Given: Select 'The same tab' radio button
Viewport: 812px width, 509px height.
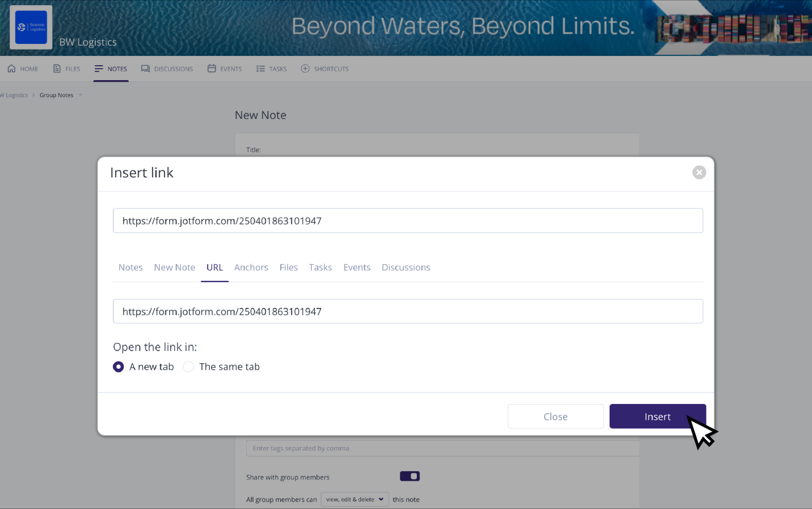Looking at the screenshot, I should (x=189, y=367).
